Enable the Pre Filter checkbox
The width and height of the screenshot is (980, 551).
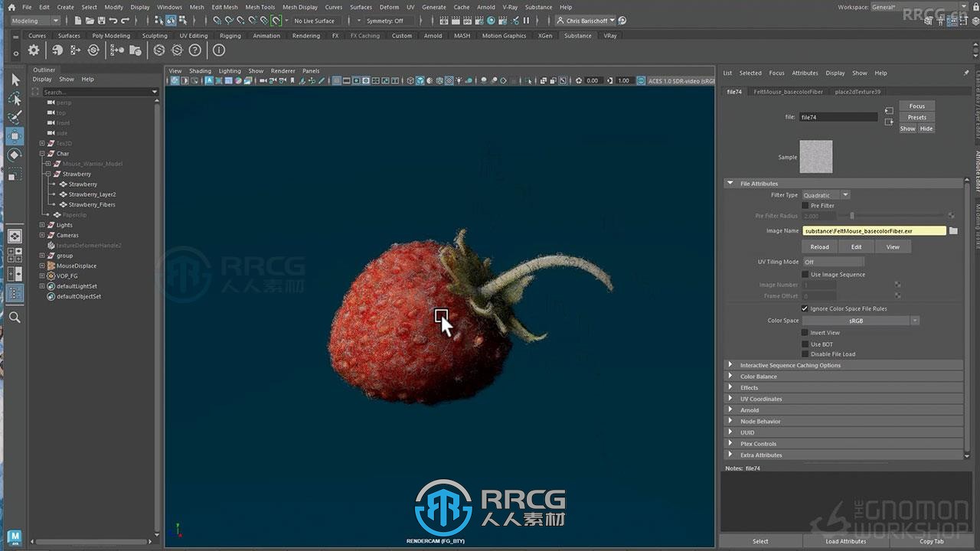pyautogui.click(x=805, y=206)
